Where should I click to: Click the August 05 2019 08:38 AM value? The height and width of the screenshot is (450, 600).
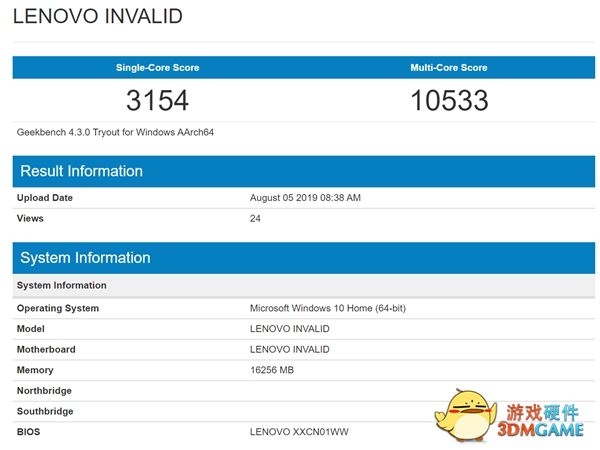click(x=305, y=198)
